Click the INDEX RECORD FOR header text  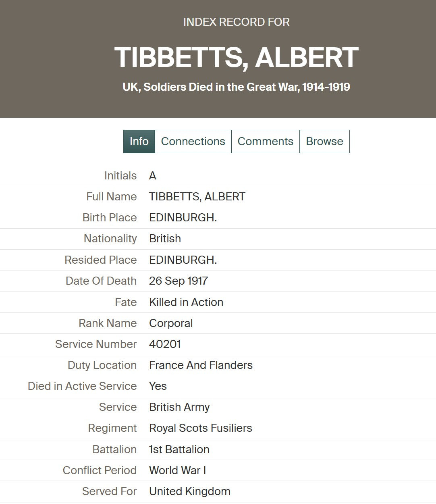[x=237, y=22]
